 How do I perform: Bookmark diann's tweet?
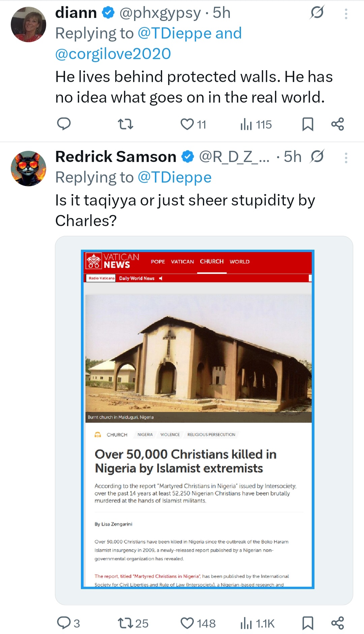pyautogui.click(x=308, y=124)
